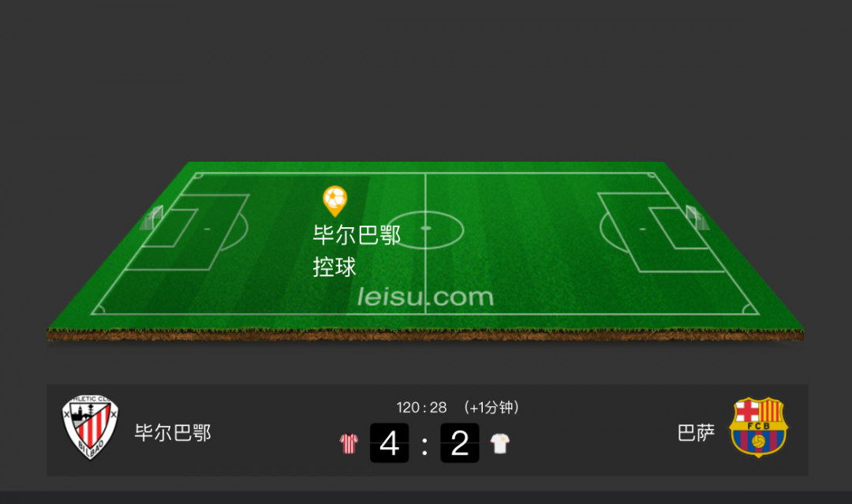Click the (+1分钟) stoppage time label
Screen dimensions: 852x504
tap(491, 407)
